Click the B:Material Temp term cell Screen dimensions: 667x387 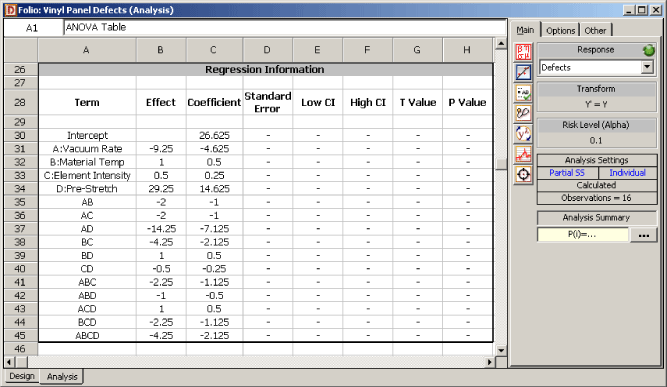tap(87, 162)
